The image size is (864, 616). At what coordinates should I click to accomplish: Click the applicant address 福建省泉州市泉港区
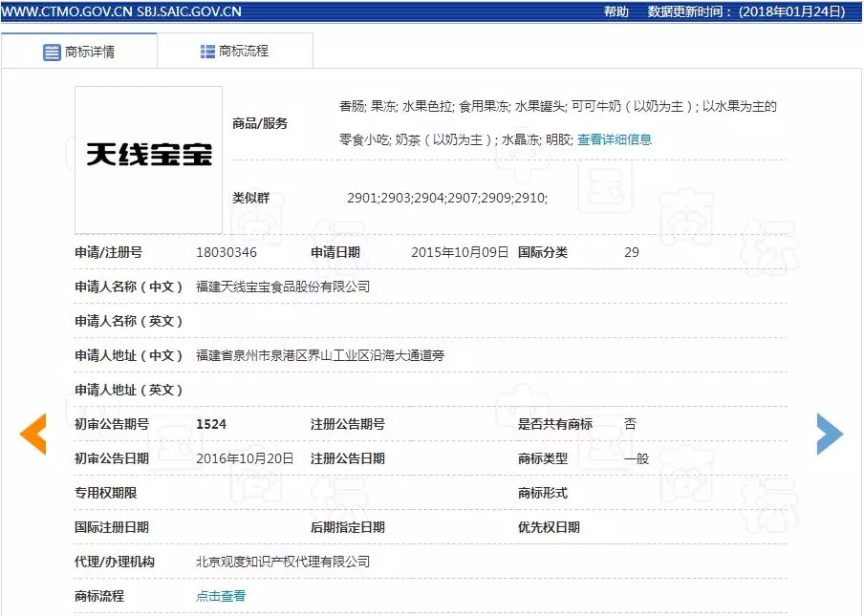pyautogui.click(x=319, y=355)
